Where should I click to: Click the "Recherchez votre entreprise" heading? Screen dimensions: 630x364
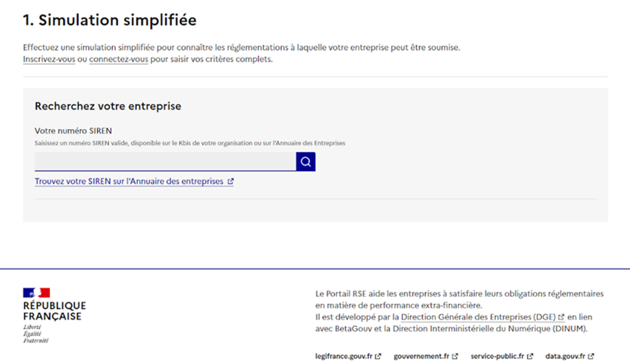coord(108,106)
